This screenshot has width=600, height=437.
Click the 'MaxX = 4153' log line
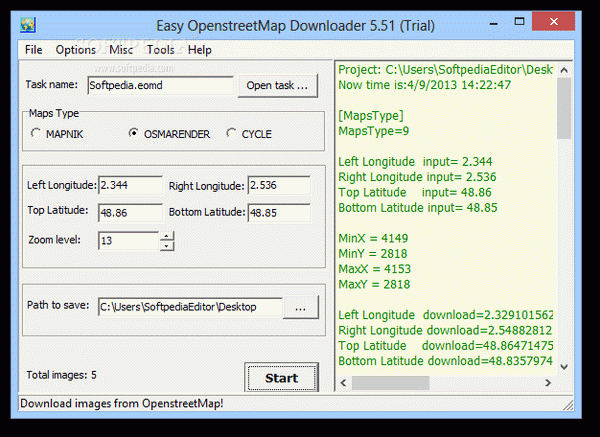(375, 269)
